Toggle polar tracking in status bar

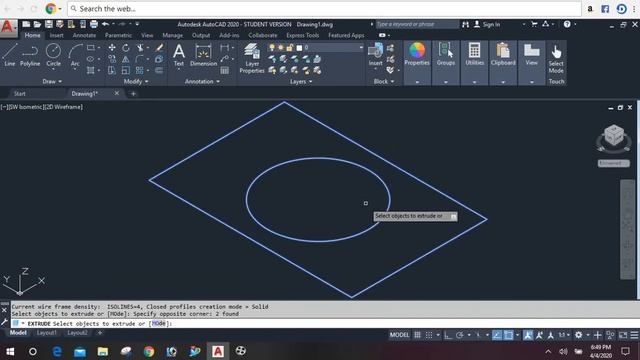tap(460, 335)
